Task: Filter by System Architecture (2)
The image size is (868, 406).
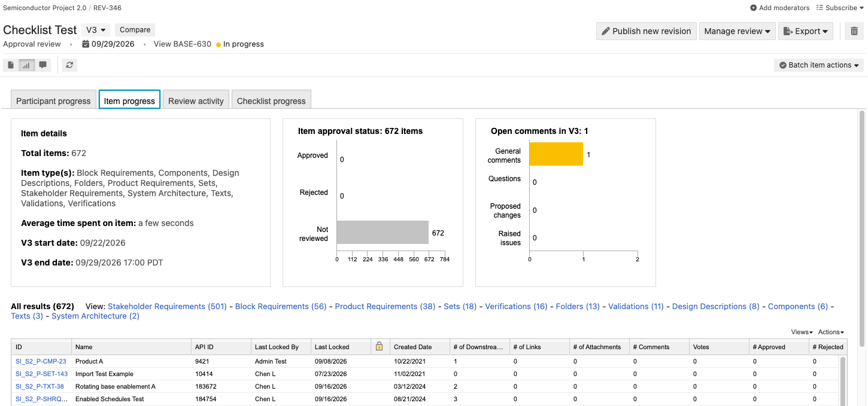Action: coord(95,316)
